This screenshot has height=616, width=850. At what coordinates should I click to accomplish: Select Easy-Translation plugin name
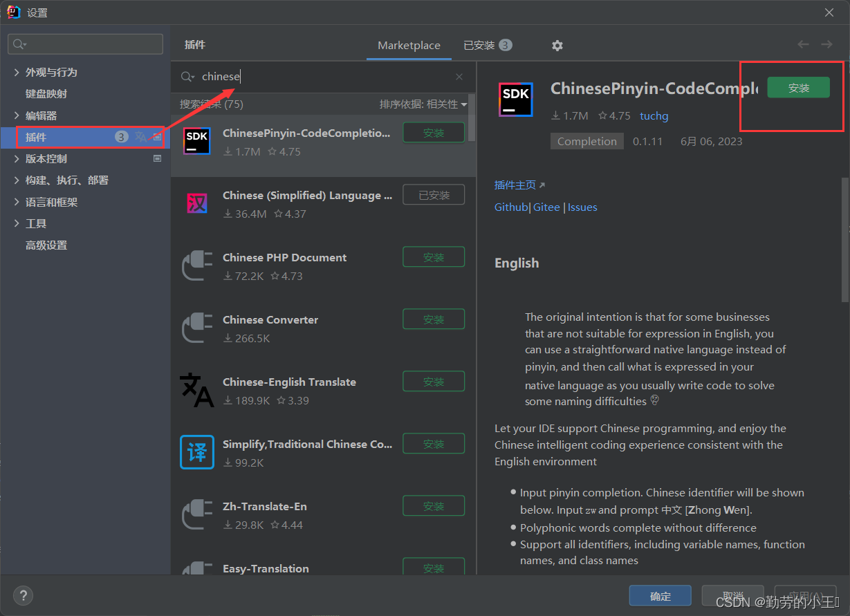point(266,568)
